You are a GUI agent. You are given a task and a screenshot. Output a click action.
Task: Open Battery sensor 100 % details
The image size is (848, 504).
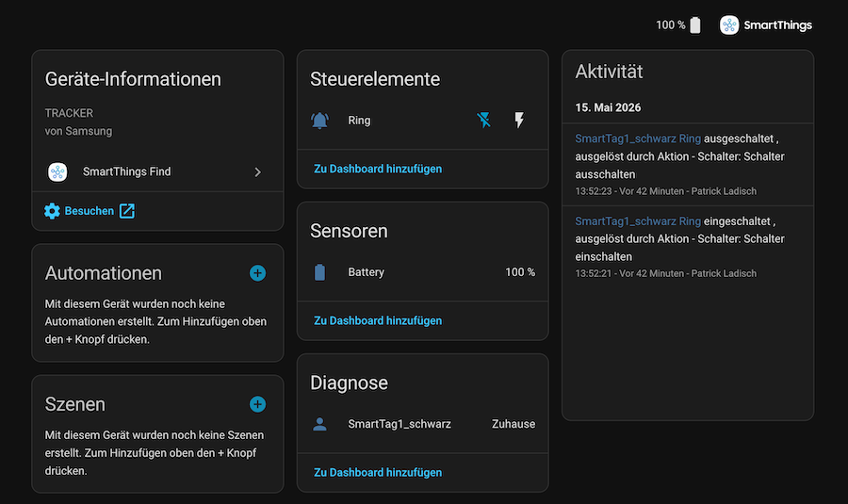pyautogui.click(x=423, y=272)
